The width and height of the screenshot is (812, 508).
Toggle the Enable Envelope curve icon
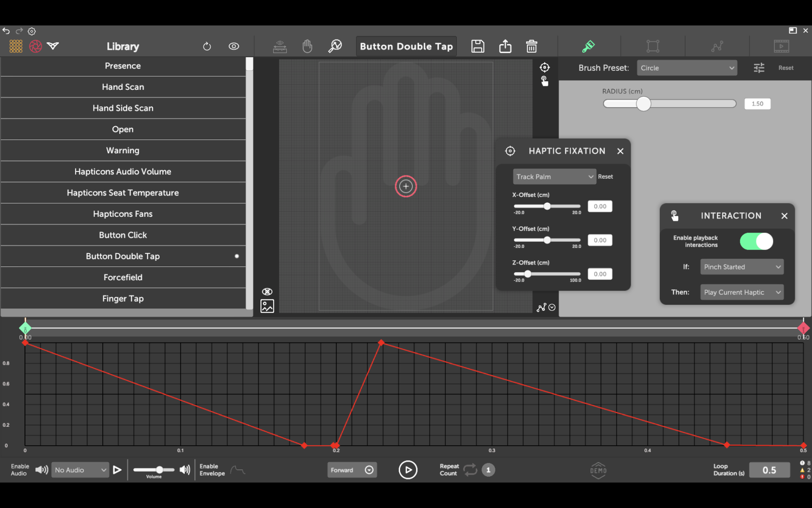pos(237,470)
